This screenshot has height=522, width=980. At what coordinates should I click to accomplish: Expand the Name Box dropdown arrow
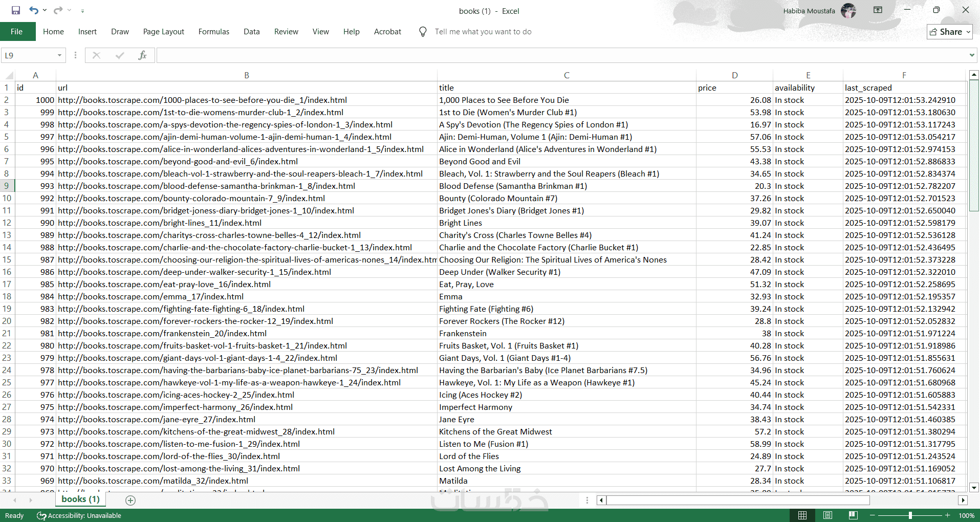tap(59, 55)
